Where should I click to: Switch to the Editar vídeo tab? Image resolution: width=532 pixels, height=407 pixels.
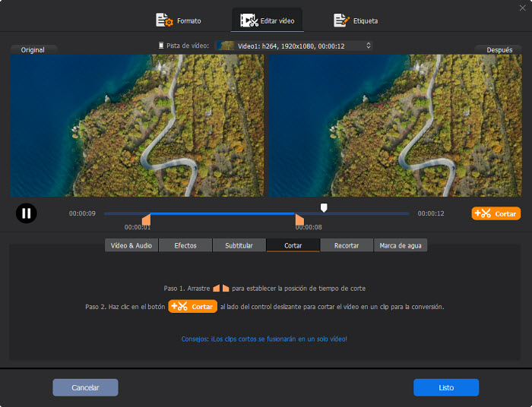(267, 21)
